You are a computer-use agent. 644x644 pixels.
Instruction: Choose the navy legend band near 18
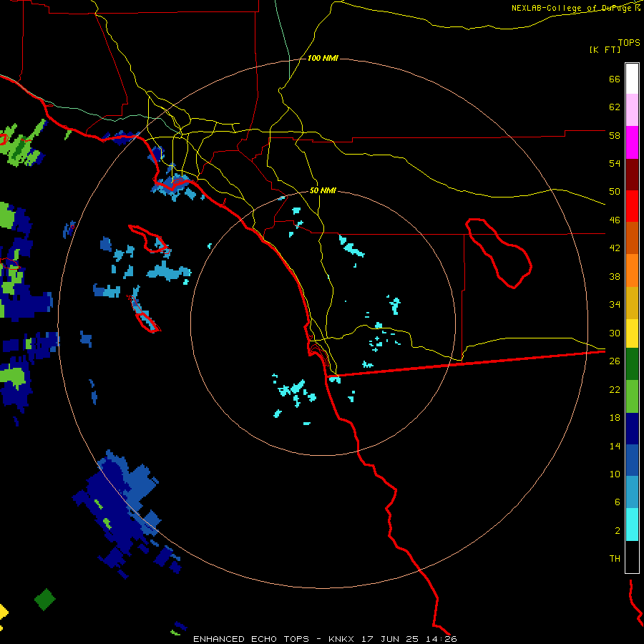click(632, 429)
